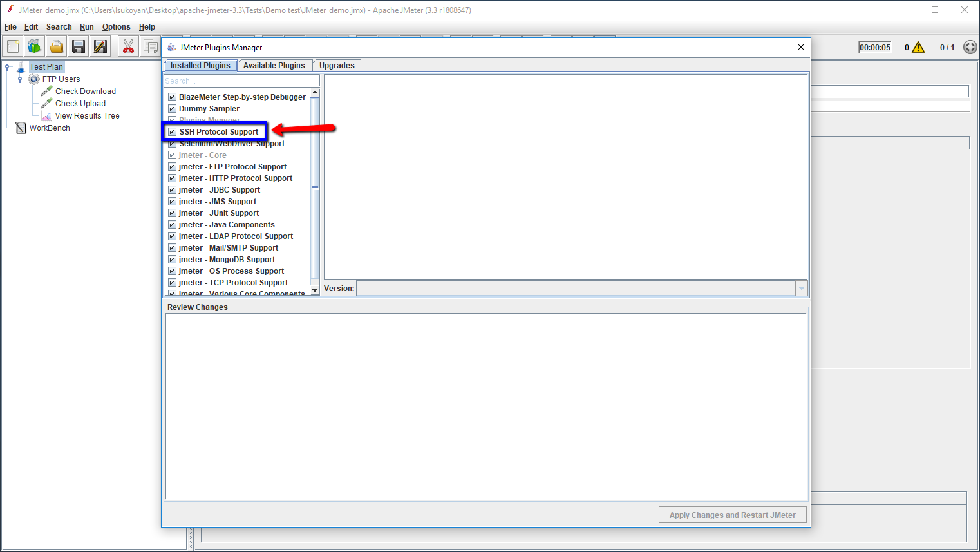This screenshot has width=980, height=552.
Task: Click the Open folder toolbar icon
Action: (x=57, y=46)
